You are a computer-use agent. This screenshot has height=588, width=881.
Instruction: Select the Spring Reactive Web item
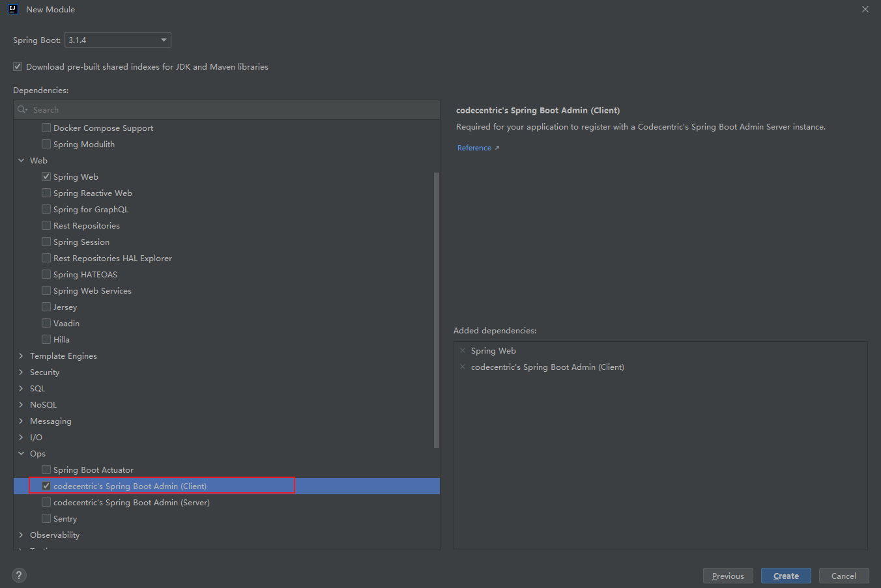[93, 193]
